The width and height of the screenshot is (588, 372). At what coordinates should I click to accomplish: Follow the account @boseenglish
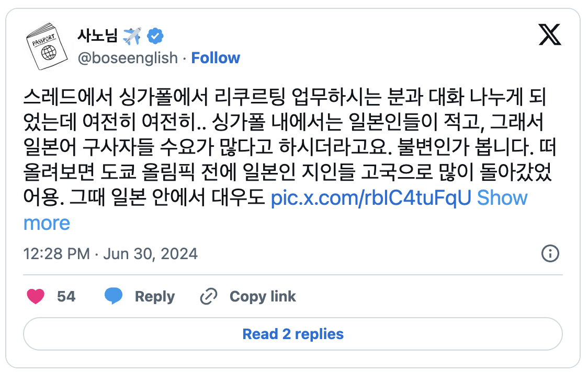pos(216,58)
